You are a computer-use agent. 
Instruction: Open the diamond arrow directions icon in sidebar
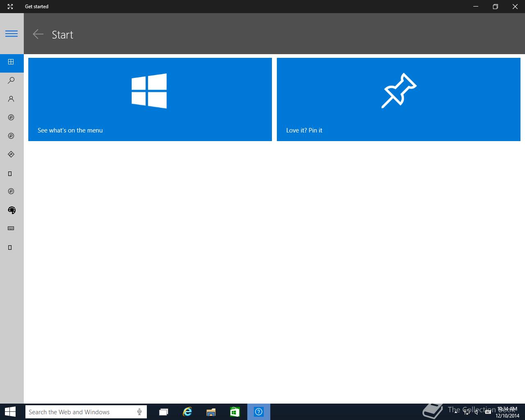click(11, 154)
